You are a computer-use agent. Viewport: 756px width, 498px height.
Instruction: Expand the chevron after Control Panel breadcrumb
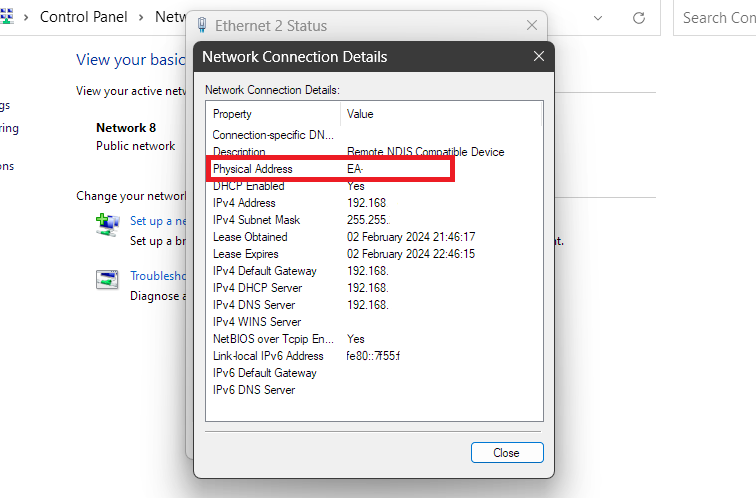(x=142, y=18)
